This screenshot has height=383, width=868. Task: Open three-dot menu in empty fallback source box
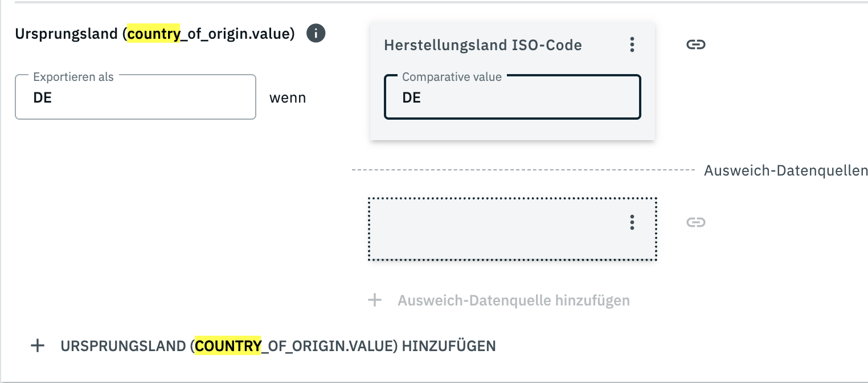[x=632, y=222]
